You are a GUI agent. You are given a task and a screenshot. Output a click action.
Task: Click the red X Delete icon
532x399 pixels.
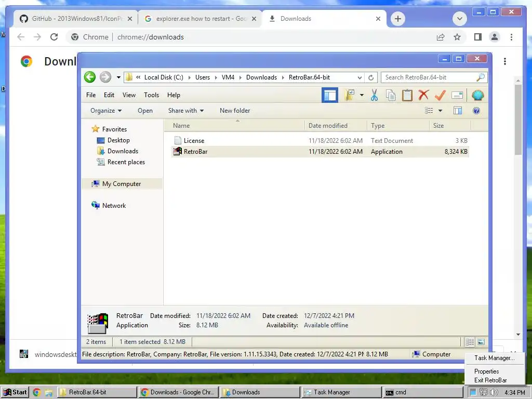tap(423, 96)
